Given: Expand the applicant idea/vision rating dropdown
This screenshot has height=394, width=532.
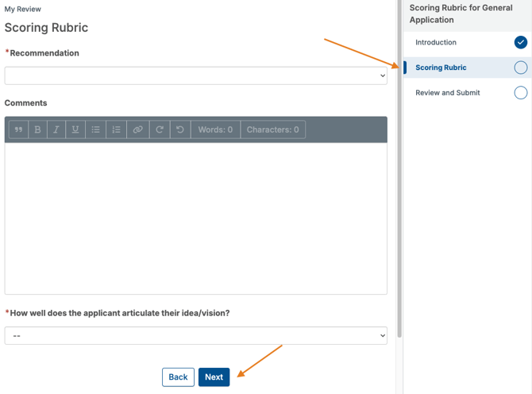Looking at the screenshot, I should point(195,335).
